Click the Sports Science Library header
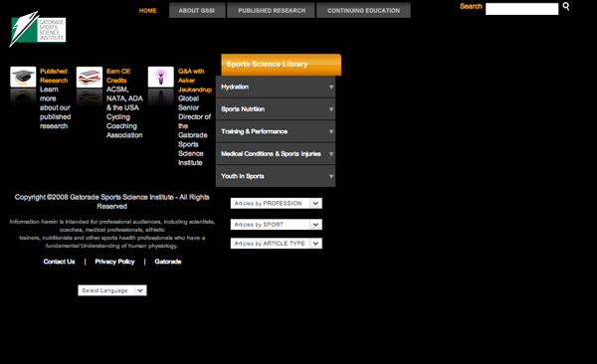 [281, 65]
